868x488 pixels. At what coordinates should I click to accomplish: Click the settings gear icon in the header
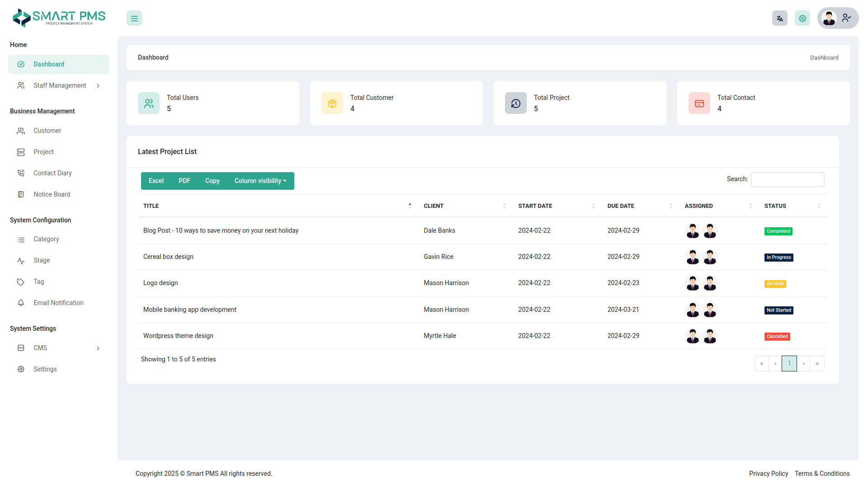pyautogui.click(x=802, y=18)
